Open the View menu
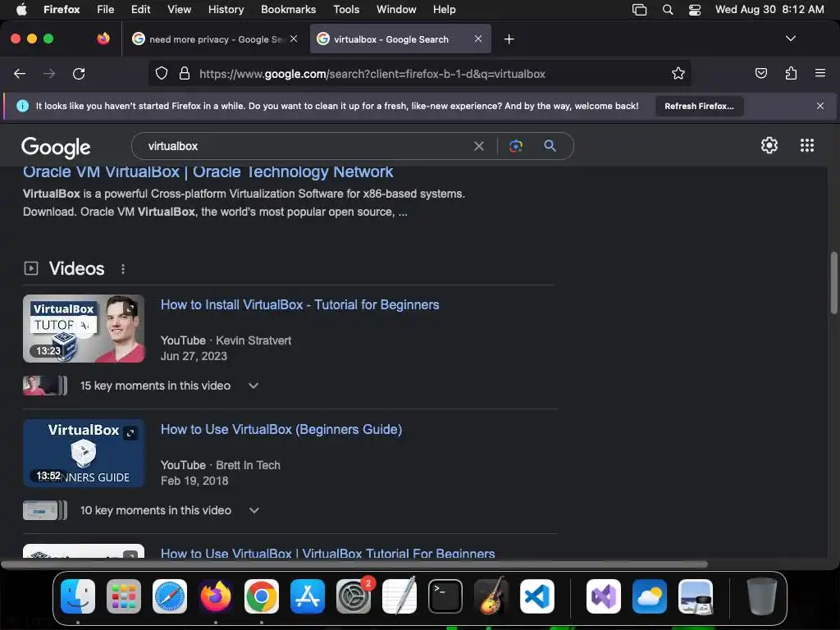Image resolution: width=840 pixels, height=630 pixels. coord(180,10)
